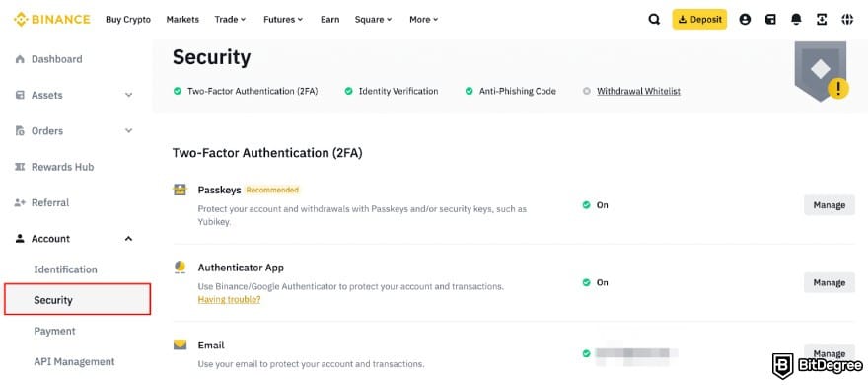Open the More dropdown menu
Image resolution: width=868 pixels, height=385 pixels.
(424, 20)
